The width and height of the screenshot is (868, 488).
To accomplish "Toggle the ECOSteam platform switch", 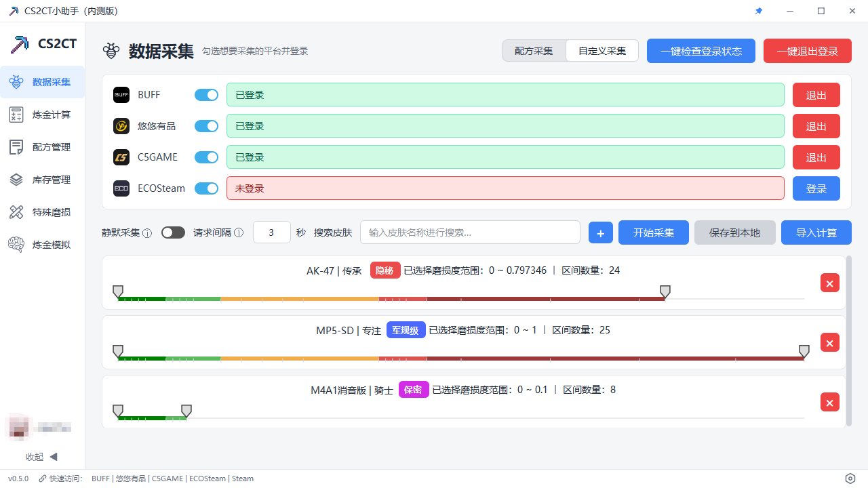I will pyautogui.click(x=206, y=188).
